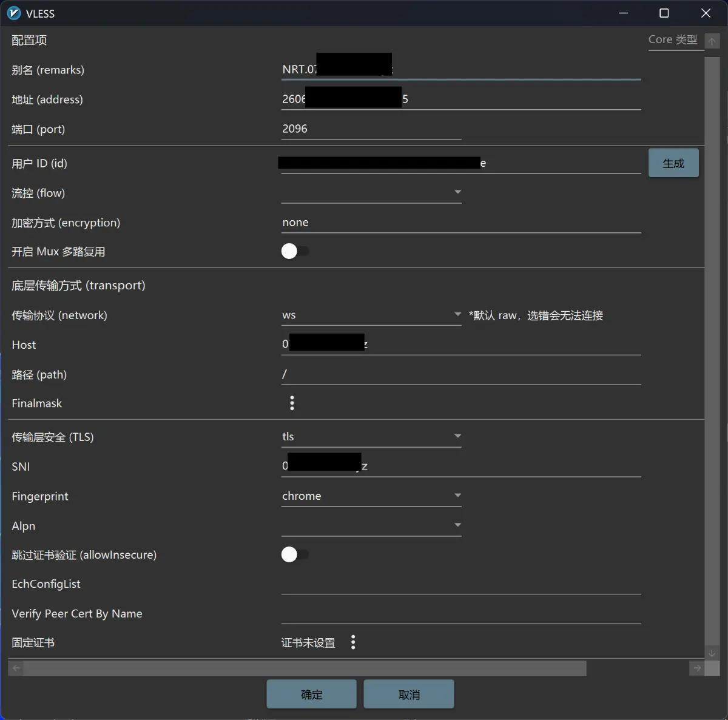
Task: Minimize the VLESS window
Action: tap(623, 13)
